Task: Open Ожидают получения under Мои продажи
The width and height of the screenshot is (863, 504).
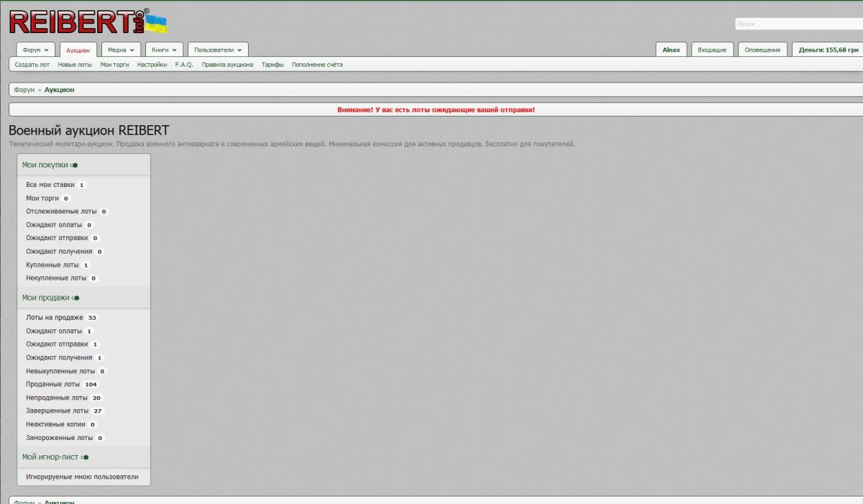Action: click(59, 357)
